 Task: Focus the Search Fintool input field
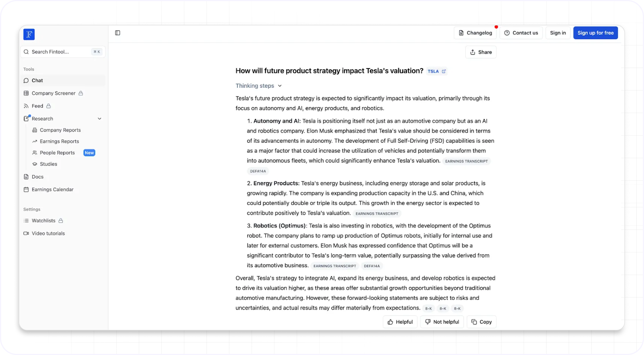[x=60, y=52]
